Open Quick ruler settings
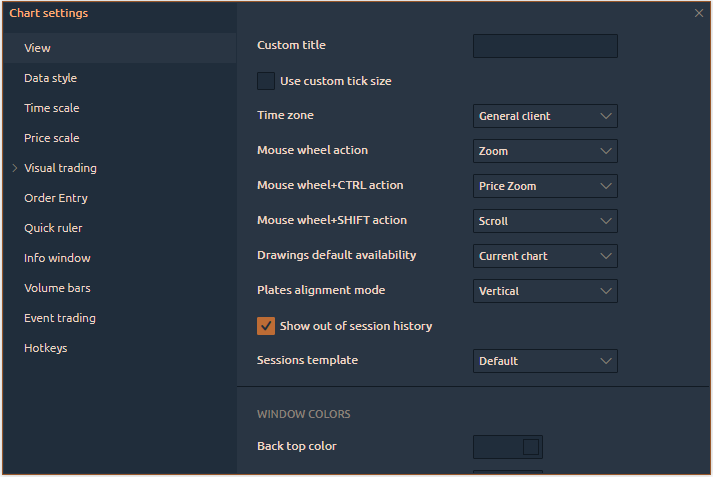This screenshot has height=477, width=713. click(53, 228)
